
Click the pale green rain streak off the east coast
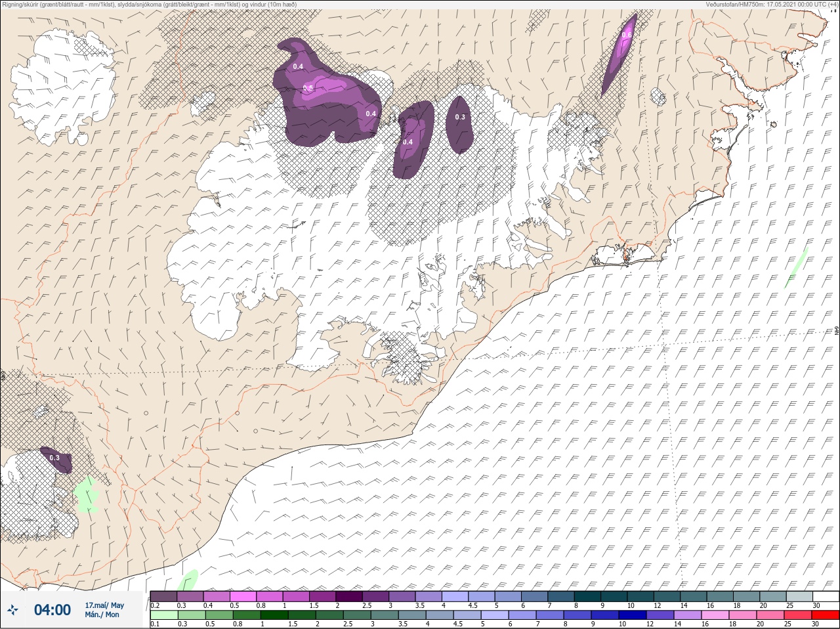797,267
